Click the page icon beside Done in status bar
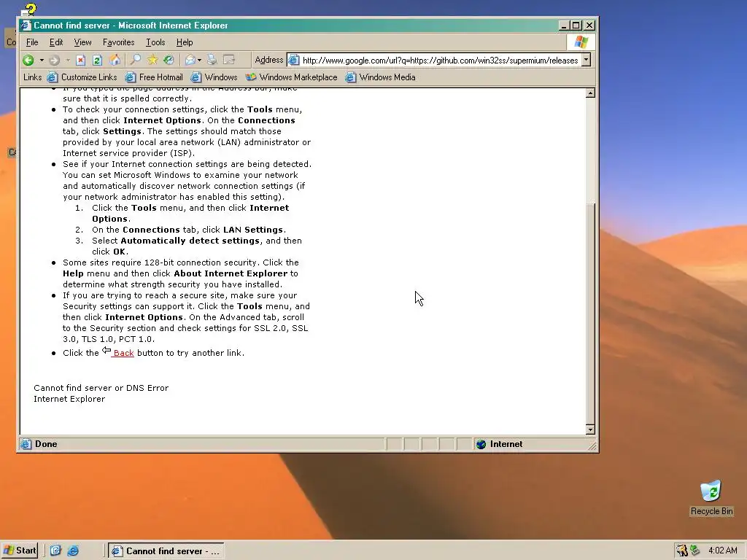 26,444
